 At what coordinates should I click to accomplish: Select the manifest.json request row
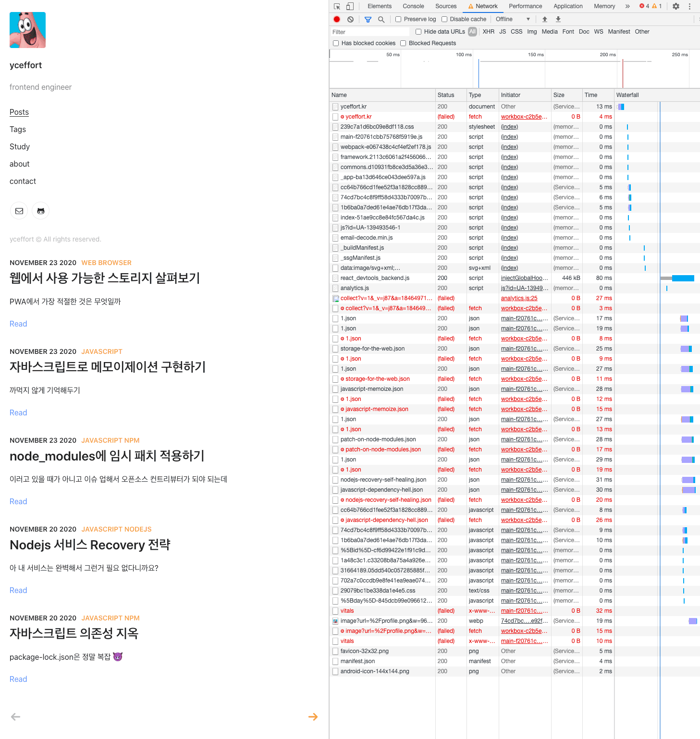[514, 661]
